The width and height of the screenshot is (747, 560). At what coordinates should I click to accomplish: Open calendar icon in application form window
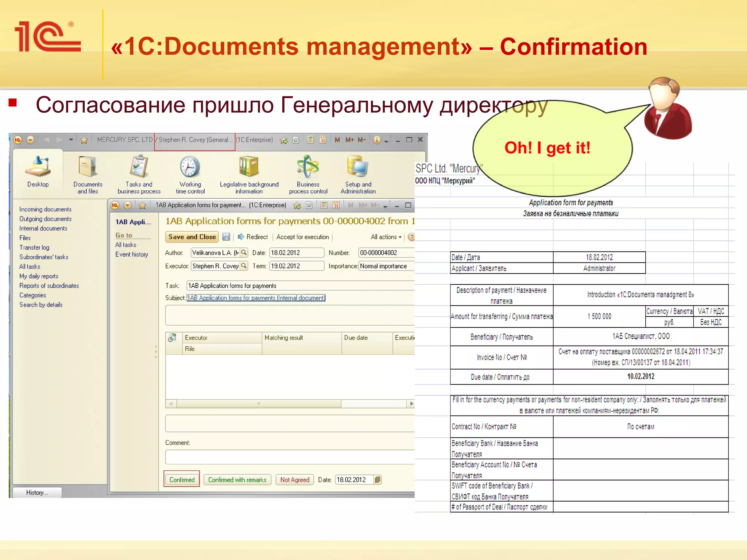pyautogui.click(x=336, y=205)
